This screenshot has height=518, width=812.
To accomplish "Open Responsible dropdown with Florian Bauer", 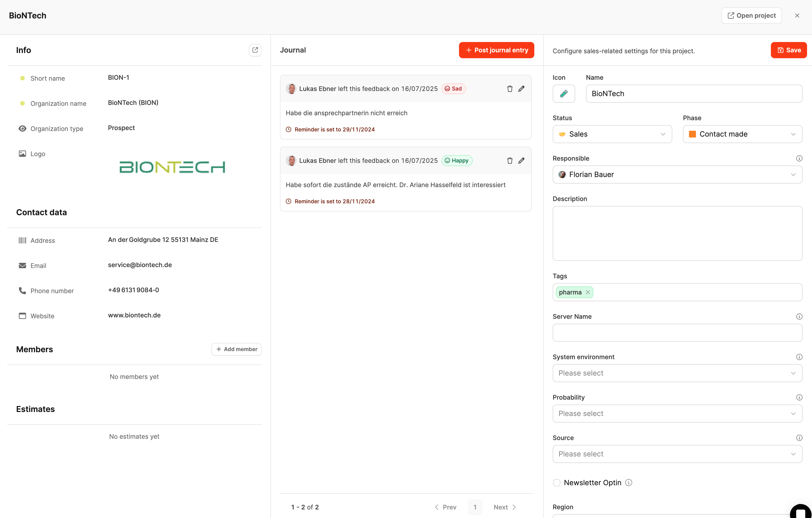I will [677, 175].
